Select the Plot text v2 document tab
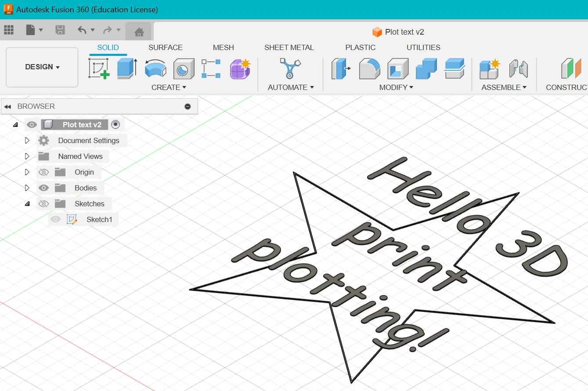This screenshot has width=588, height=391. (398, 32)
